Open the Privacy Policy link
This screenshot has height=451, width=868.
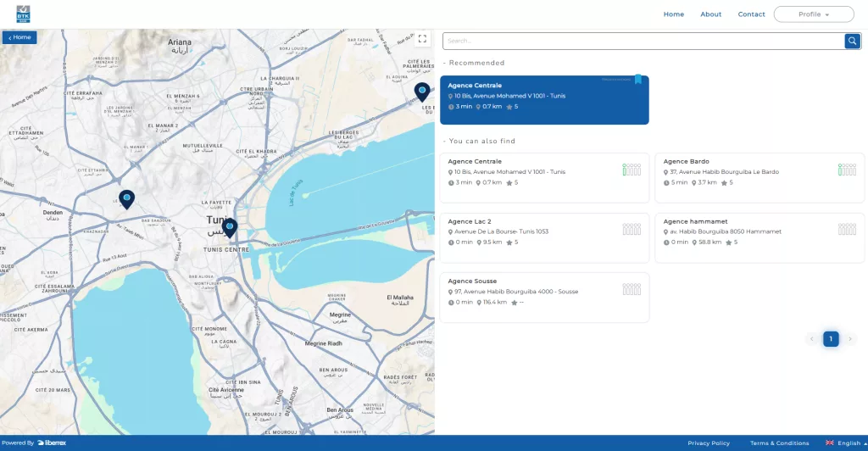click(x=709, y=443)
